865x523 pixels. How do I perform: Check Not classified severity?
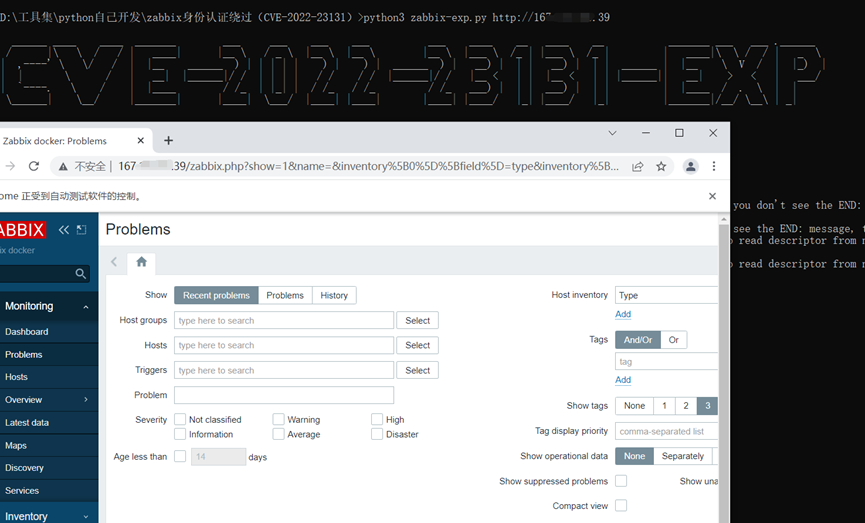[x=180, y=419]
